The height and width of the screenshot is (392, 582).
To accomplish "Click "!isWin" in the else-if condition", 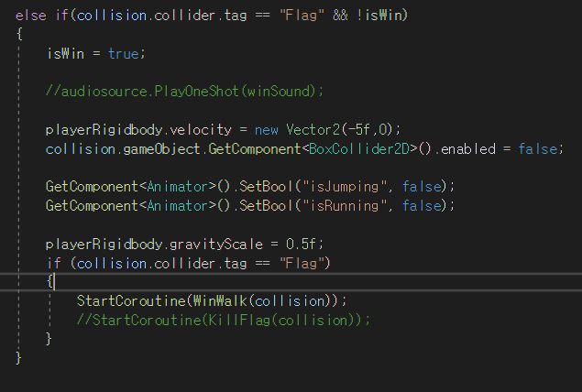I will tap(379, 16).
